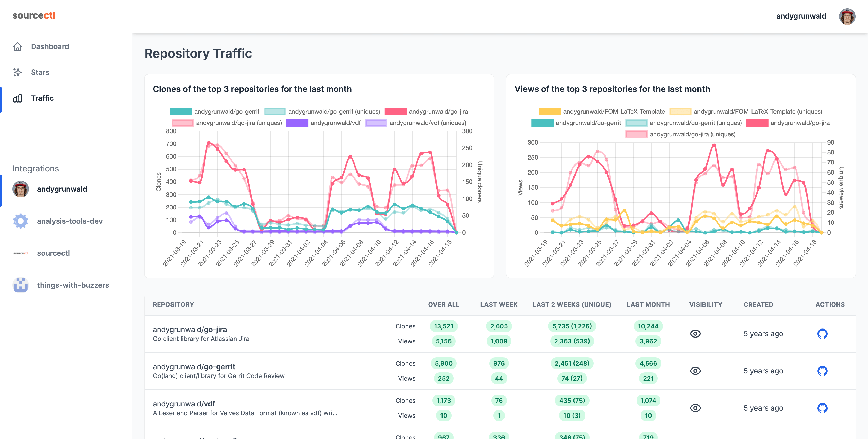Viewport: 868px width, 439px height.
Task: Click the Dashboard navigation icon
Action: click(x=17, y=46)
